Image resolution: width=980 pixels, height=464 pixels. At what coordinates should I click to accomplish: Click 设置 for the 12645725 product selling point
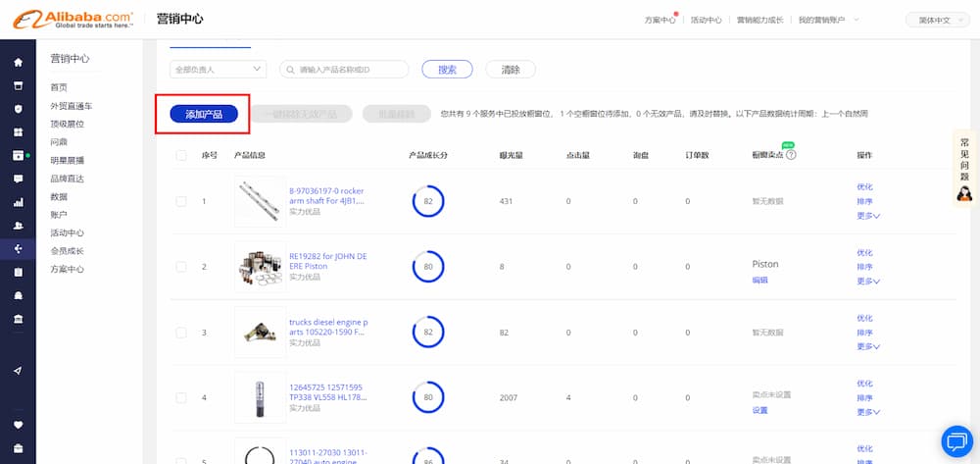coord(760,410)
